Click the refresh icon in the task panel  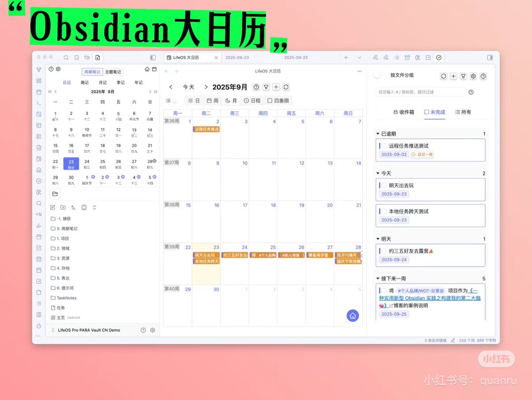[443, 76]
